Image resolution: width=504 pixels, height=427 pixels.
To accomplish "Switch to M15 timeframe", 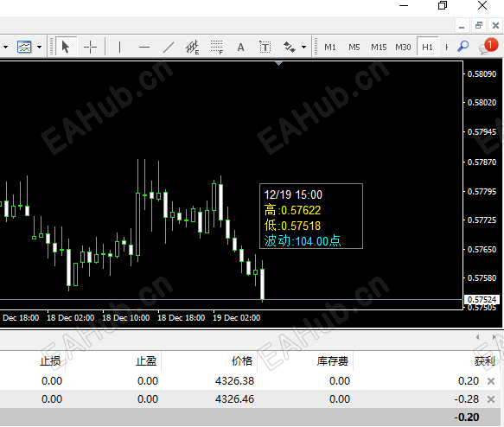I will [x=379, y=48].
